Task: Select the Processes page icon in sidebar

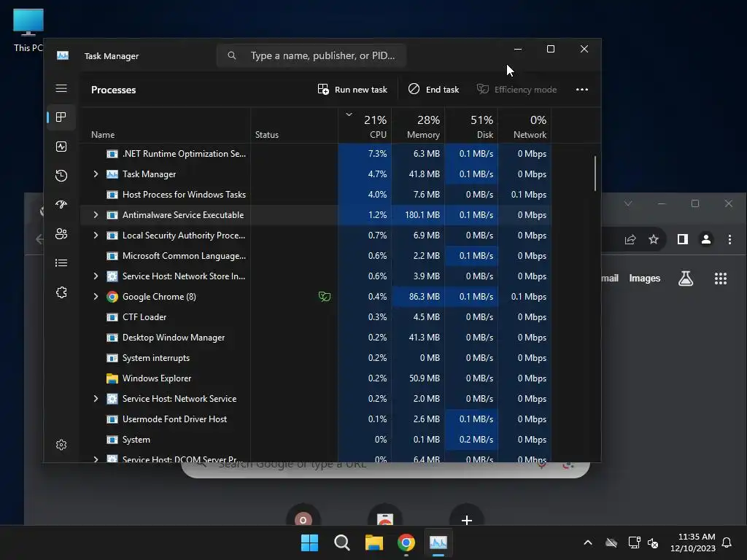Action: 61,117
